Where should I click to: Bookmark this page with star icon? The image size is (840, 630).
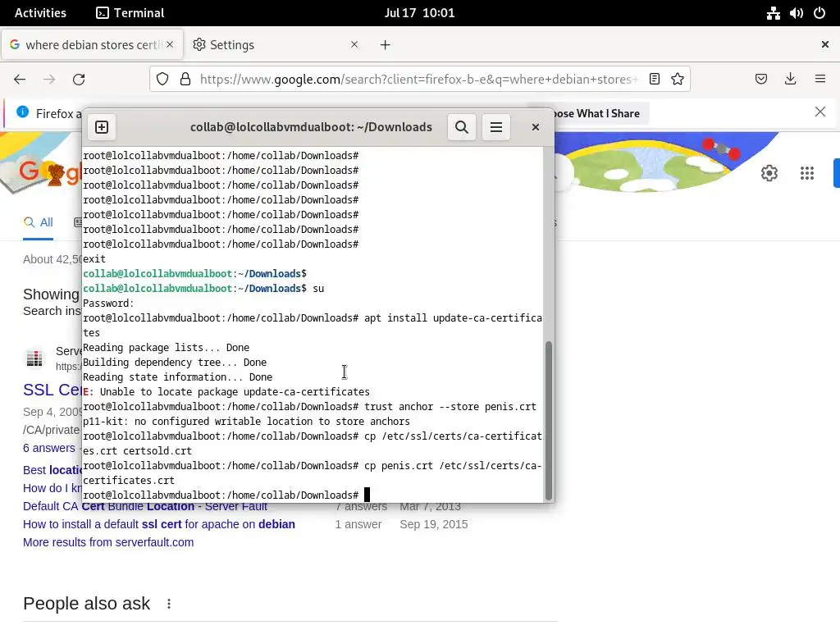click(x=677, y=80)
